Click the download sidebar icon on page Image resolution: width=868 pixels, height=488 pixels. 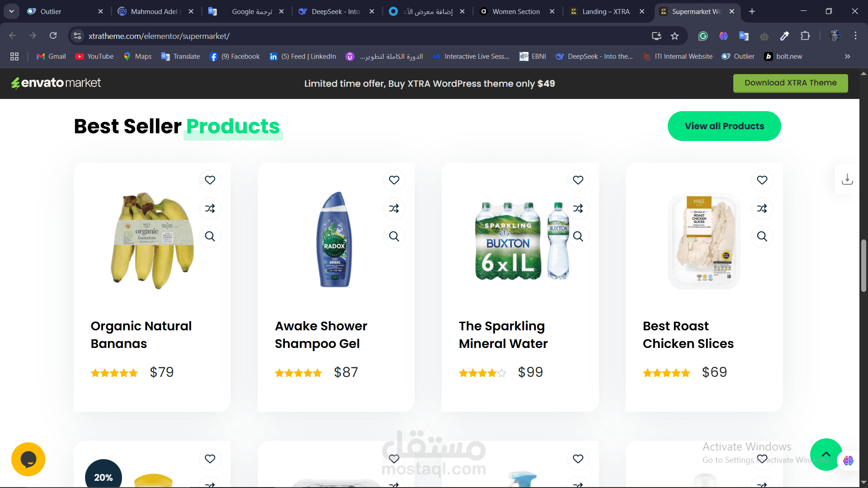point(847,179)
